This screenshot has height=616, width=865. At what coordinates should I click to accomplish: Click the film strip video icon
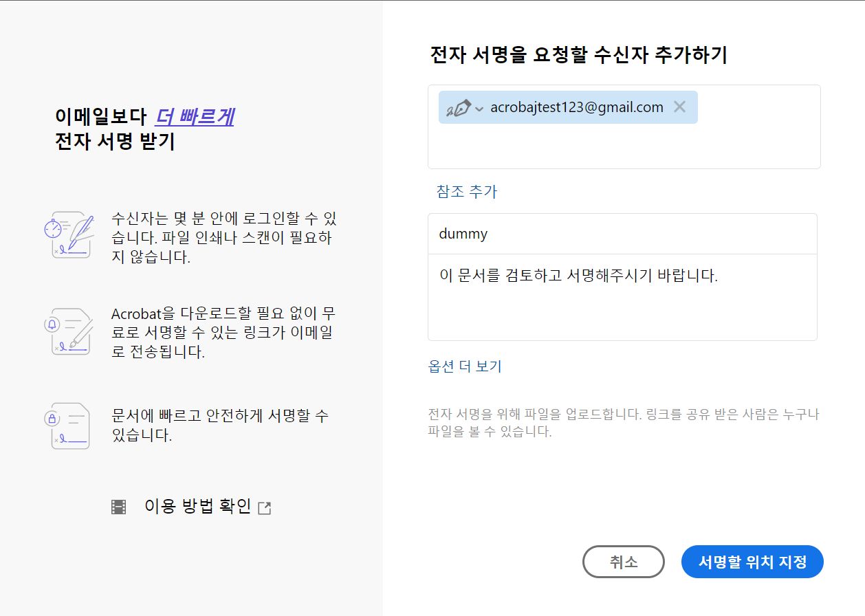pos(119,507)
